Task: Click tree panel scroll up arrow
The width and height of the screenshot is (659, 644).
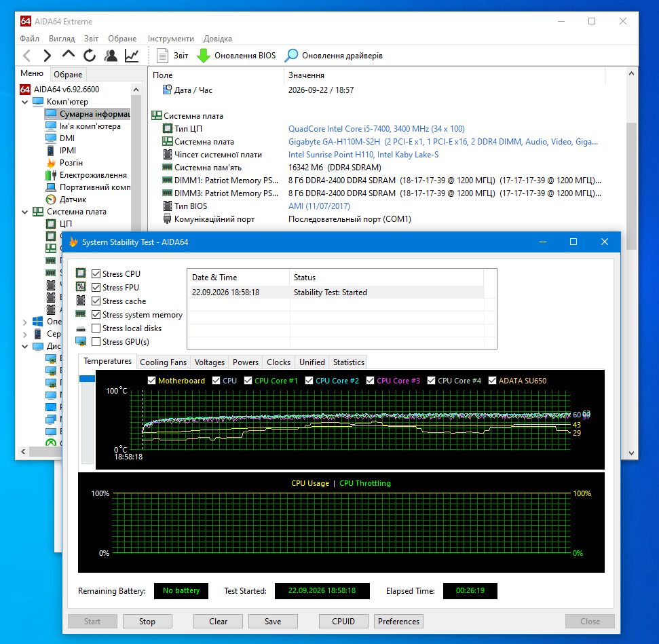Action: [136, 90]
